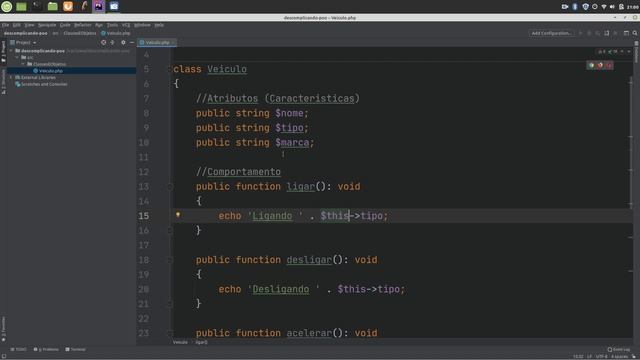640x360 pixels.
Task: Fold acelerar function at line 23
Action: 171,333
